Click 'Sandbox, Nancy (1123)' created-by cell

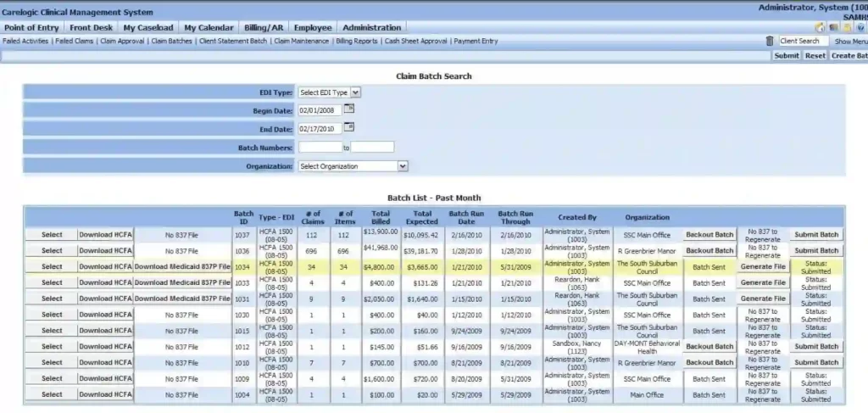576,347
